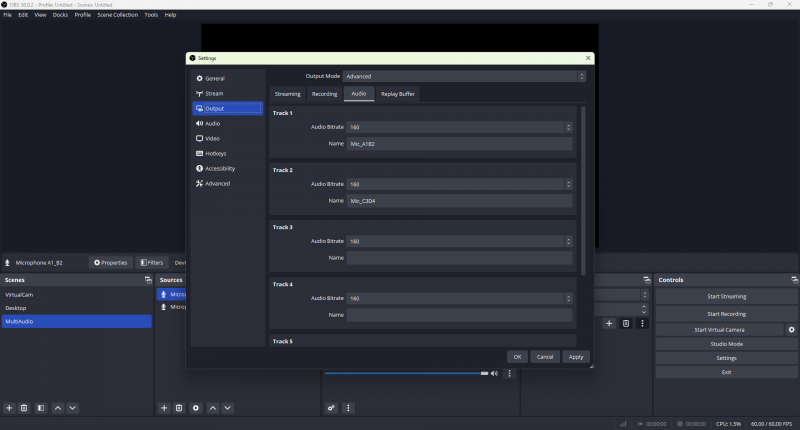Image resolution: width=800 pixels, height=430 pixels.
Task: Open the mixer channel three-dot options
Action: pos(509,373)
